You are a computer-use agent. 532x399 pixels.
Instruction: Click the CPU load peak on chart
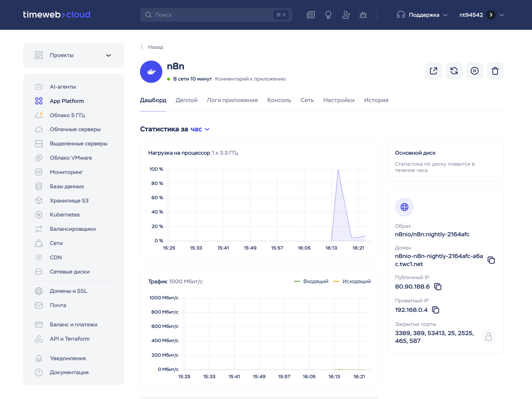coord(338,170)
